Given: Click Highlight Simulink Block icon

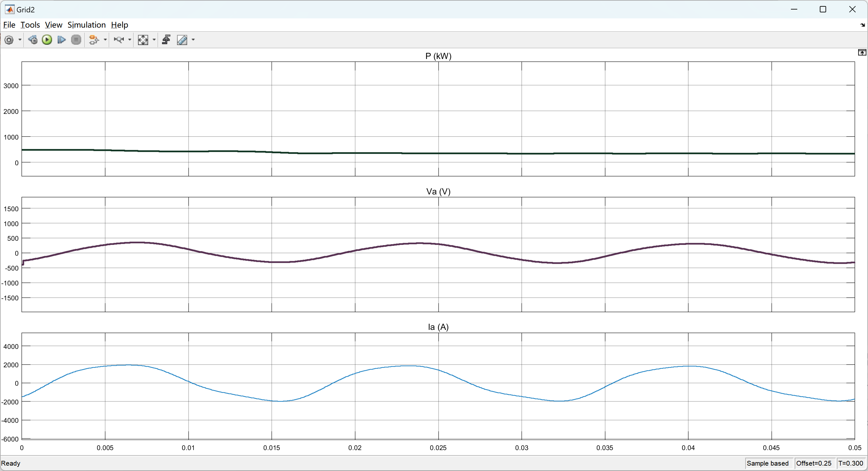Looking at the screenshot, I should [94, 40].
